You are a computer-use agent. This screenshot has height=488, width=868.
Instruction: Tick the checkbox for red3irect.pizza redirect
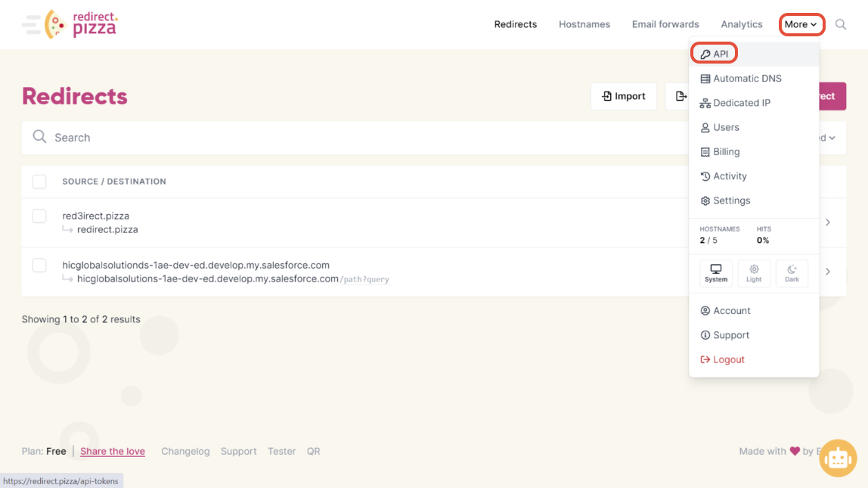[39, 216]
